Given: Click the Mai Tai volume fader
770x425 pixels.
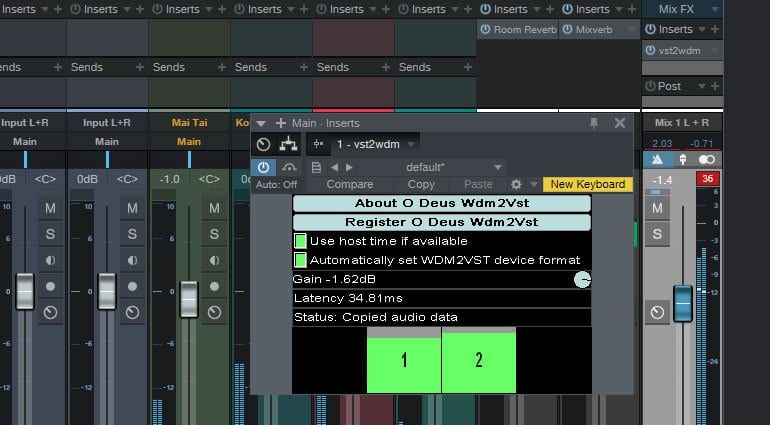Looking at the screenshot, I should (x=189, y=299).
